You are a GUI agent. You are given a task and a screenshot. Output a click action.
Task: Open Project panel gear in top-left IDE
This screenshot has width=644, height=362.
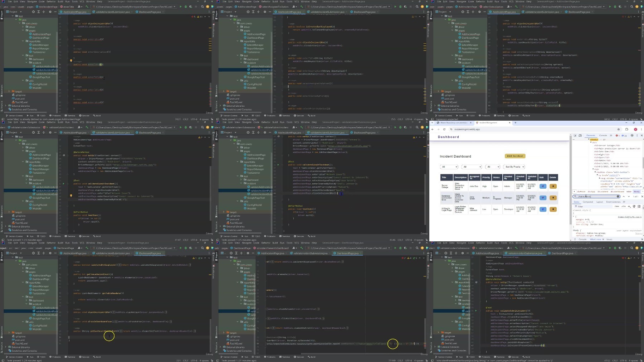tap(50, 12)
